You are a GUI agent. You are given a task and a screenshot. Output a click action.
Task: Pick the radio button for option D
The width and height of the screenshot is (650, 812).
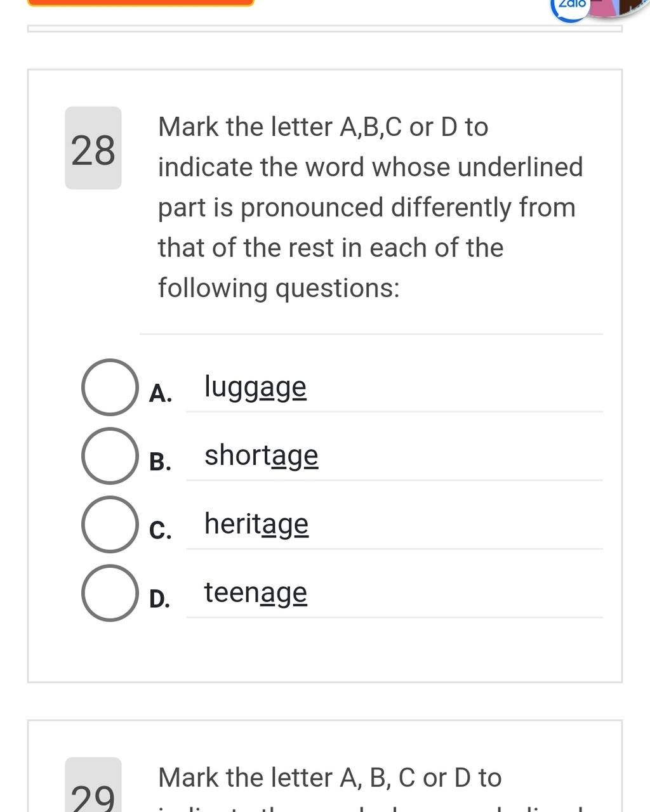tap(110, 593)
